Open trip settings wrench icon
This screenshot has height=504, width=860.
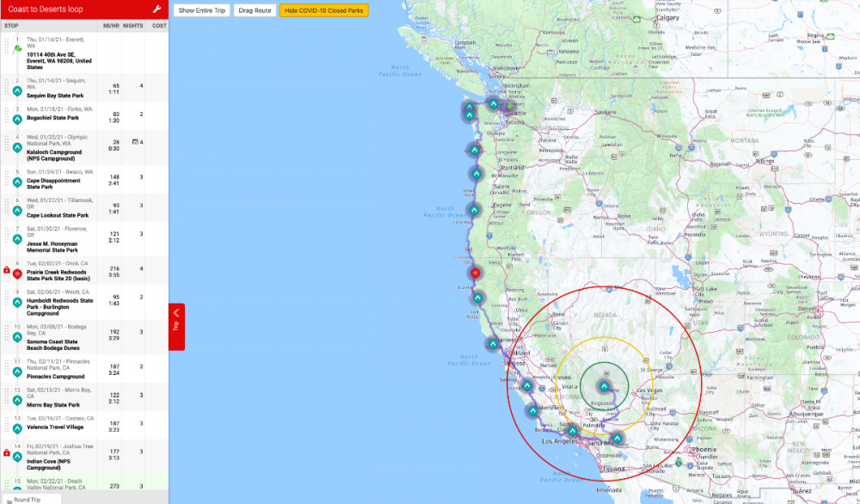pyautogui.click(x=157, y=9)
